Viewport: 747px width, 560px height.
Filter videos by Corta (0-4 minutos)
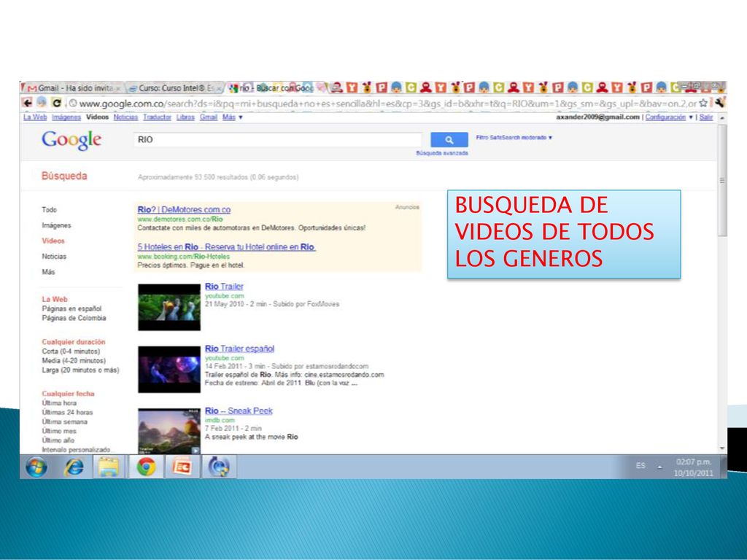click(x=71, y=351)
